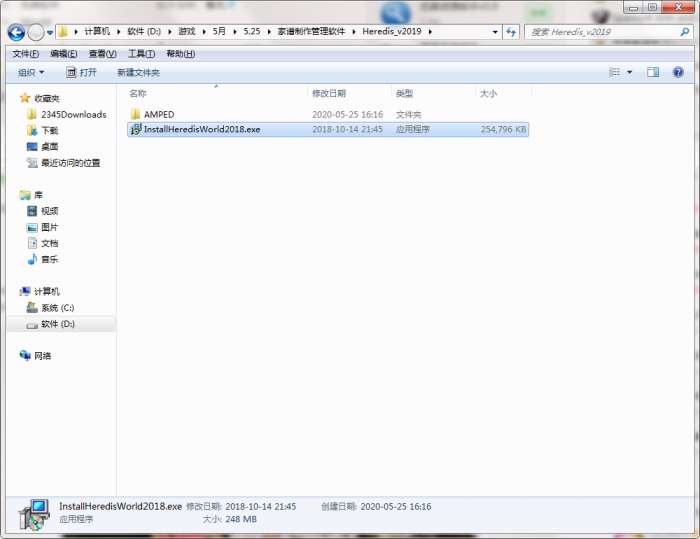The height and width of the screenshot is (539, 700).
Task: Click the 应用程序 type cell in file list
Action: coord(412,130)
